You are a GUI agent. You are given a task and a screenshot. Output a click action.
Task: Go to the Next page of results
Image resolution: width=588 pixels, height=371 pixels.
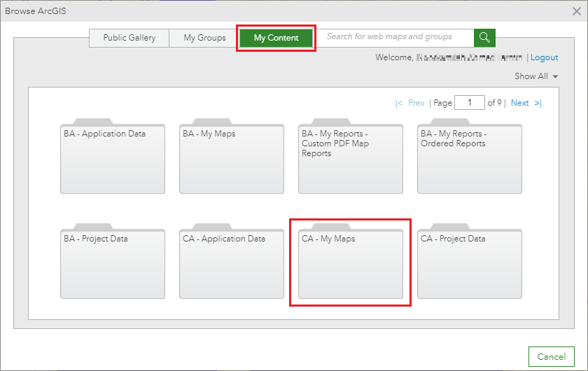click(519, 103)
